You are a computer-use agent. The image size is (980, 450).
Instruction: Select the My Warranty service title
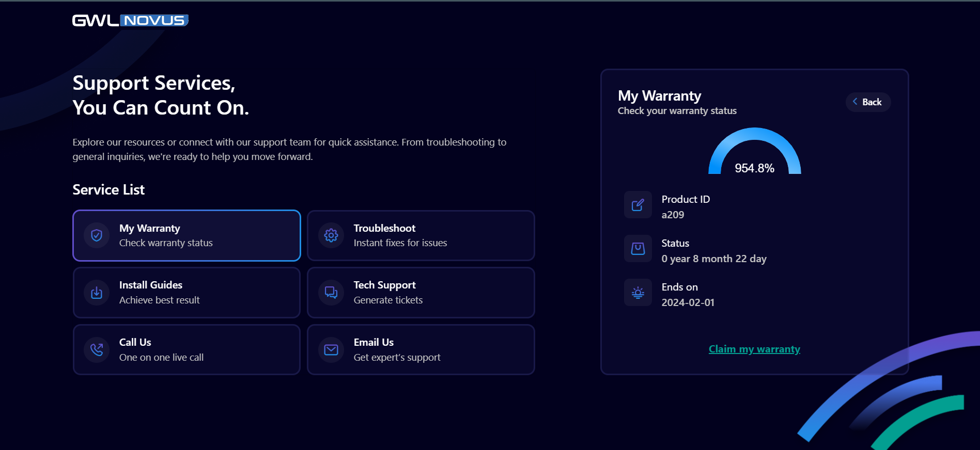150,228
